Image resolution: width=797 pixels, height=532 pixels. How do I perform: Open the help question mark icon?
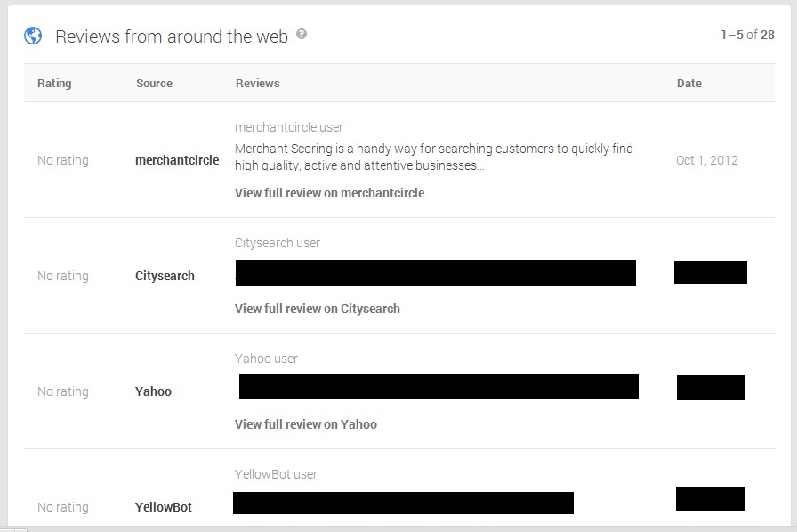pos(302,34)
